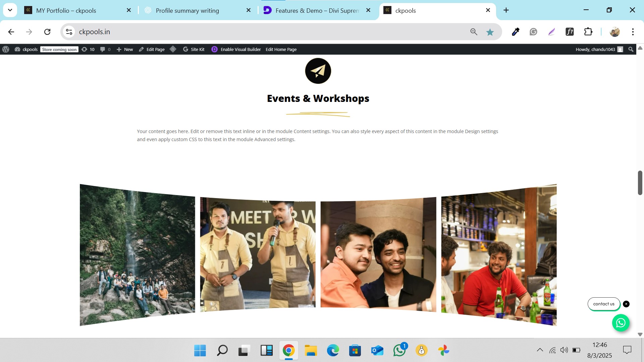
Task: Click the admin bar search magnifier
Action: (631, 49)
